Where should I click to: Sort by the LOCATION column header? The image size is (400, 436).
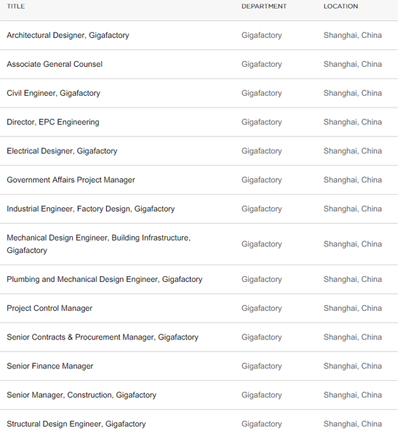[341, 6]
